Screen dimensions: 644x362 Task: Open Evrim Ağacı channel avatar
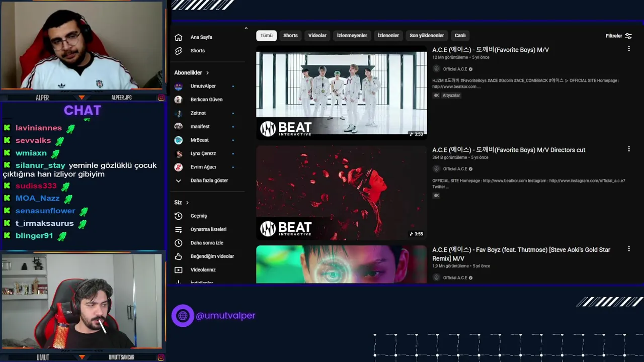pos(178,167)
